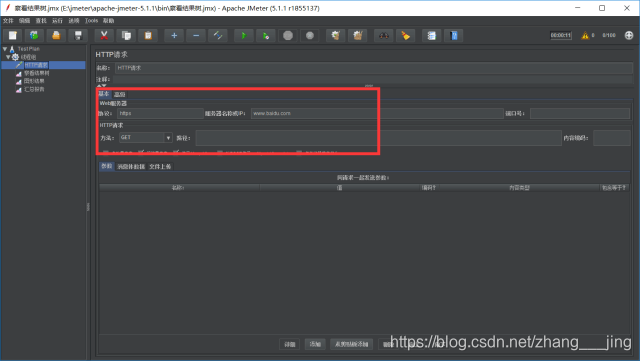641x361 pixels.
Task: Open the 查找 menu
Action: 41,20
